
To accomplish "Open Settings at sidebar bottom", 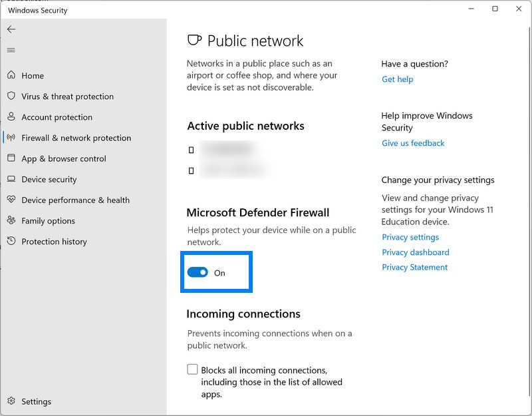I will (36, 401).
